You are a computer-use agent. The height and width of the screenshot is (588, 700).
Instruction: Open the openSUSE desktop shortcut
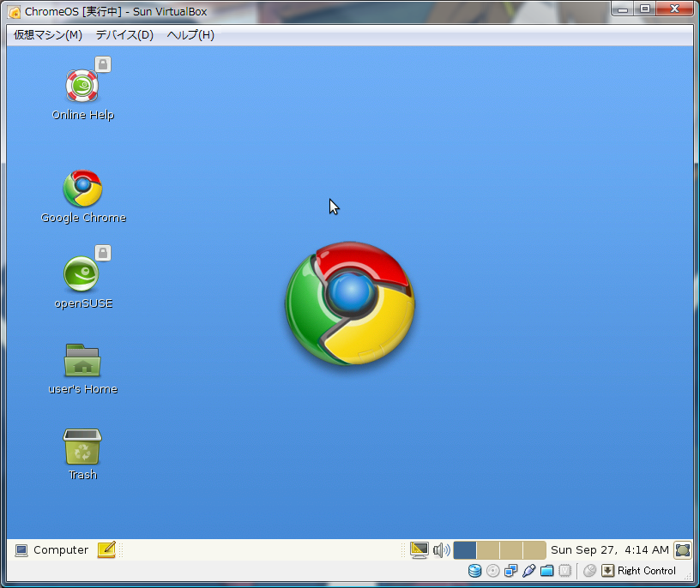81,273
